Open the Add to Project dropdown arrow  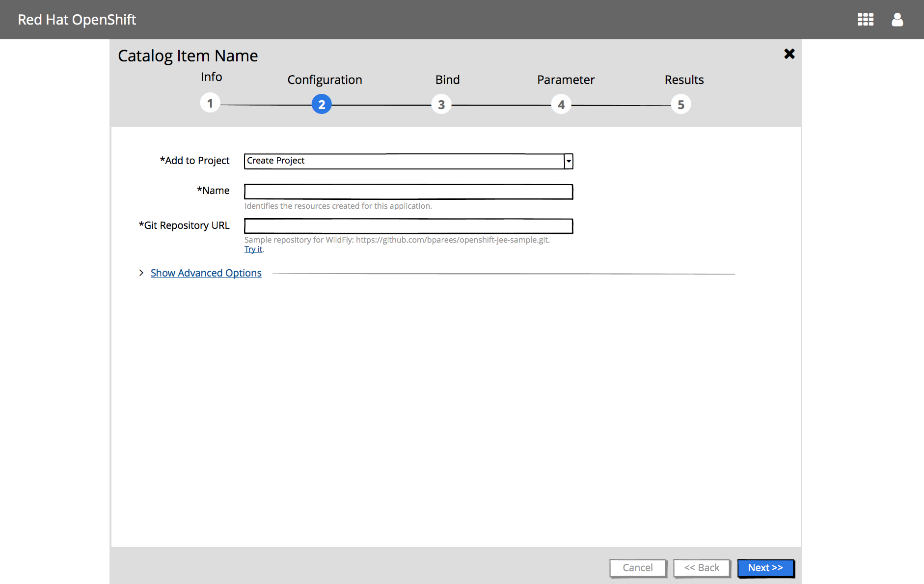click(x=569, y=161)
